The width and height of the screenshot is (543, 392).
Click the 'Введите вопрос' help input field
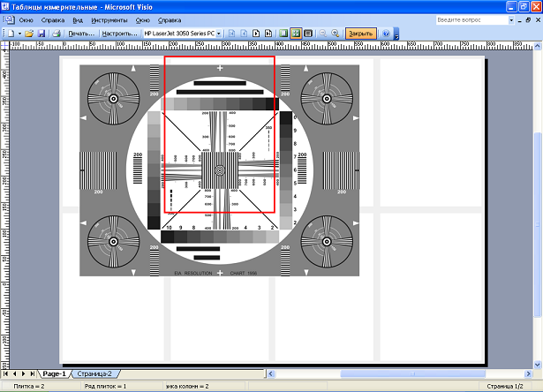point(471,20)
